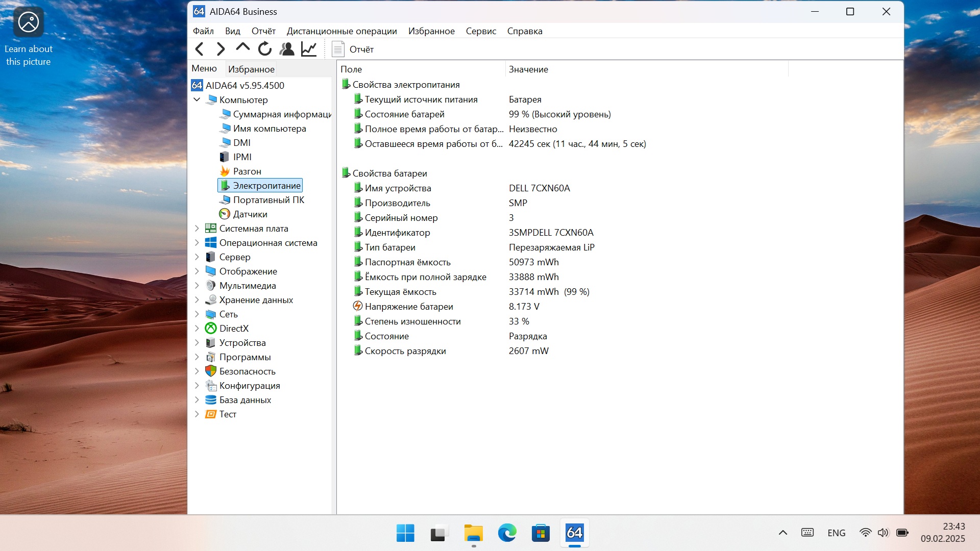980x551 pixels.
Task: Select Имя компьютера in the tree
Action: (x=263, y=129)
